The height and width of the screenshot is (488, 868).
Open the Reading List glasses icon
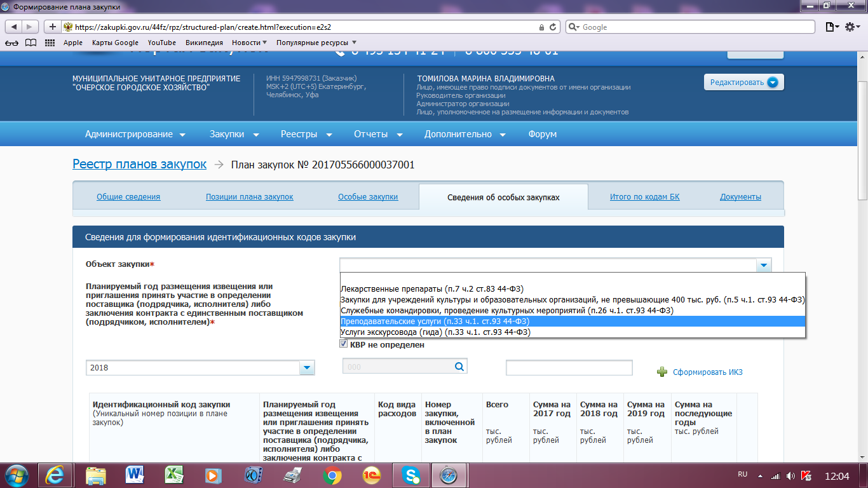[x=12, y=43]
